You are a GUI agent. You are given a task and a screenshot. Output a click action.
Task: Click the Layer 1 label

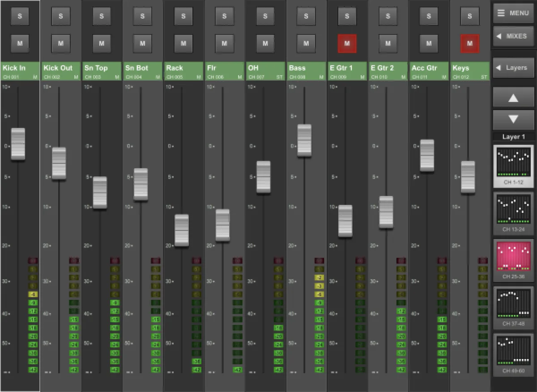click(x=513, y=137)
